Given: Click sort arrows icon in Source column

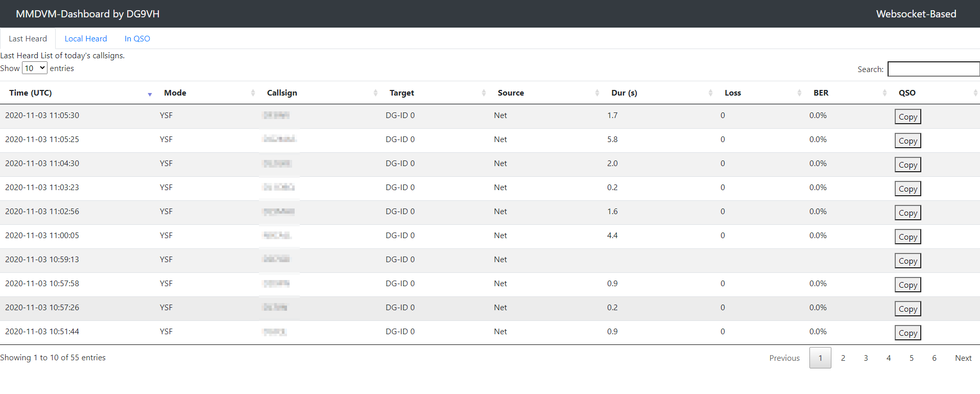Looking at the screenshot, I should tap(597, 93).
